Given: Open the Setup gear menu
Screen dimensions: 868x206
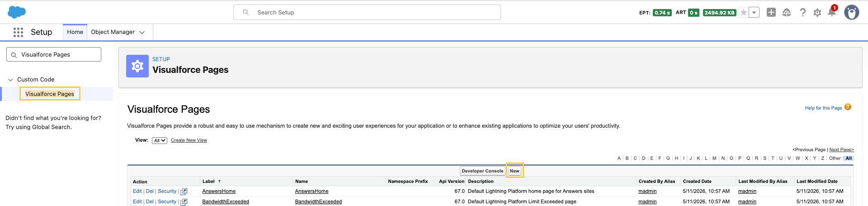Looking at the screenshot, I should coord(817,13).
